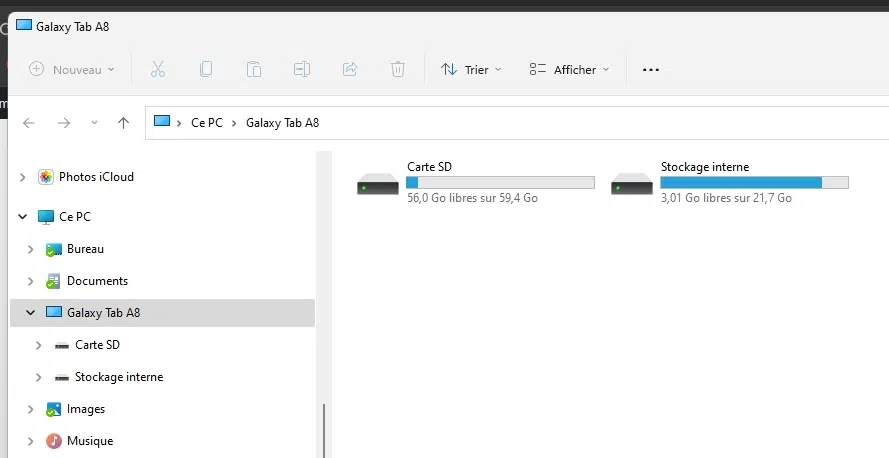Expand Carte SD in the sidebar tree
Viewport: 889px width, 458px height.
click(39, 345)
